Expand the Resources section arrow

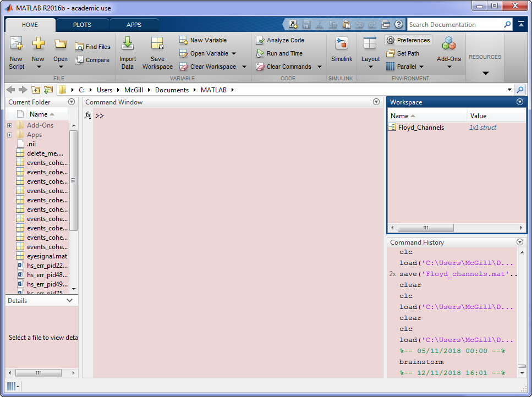pyautogui.click(x=485, y=73)
